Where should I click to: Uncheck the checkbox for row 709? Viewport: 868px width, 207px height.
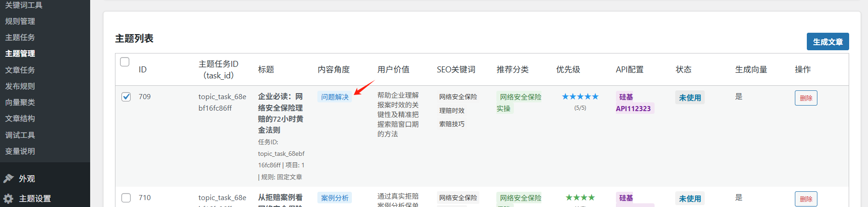(x=126, y=97)
